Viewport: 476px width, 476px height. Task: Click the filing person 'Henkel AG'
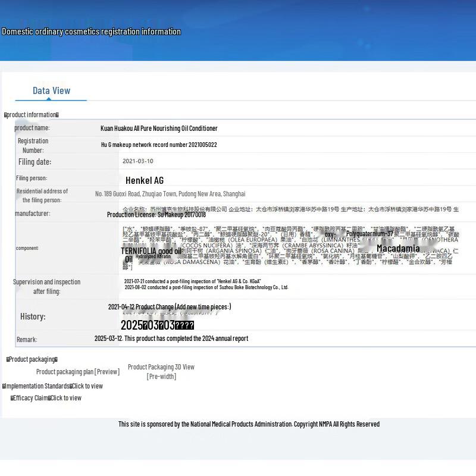145,180
